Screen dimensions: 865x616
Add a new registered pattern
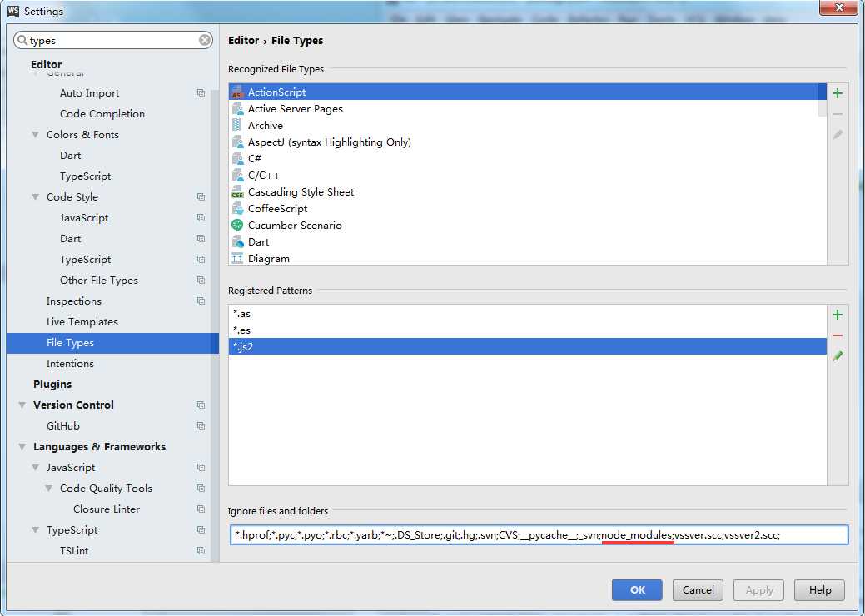tap(838, 315)
